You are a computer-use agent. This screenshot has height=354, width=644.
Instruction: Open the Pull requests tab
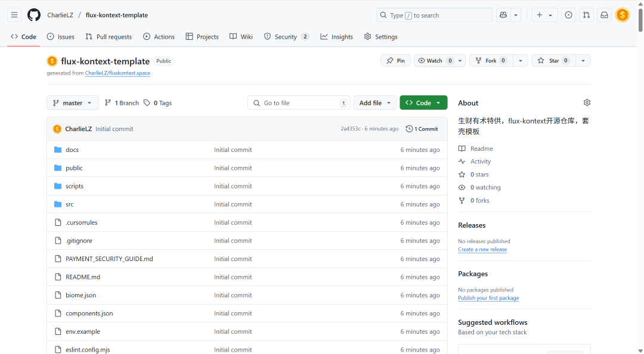pos(109,36)
